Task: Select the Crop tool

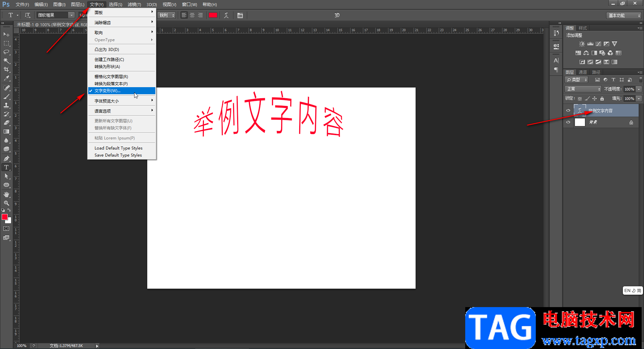Action: (6, 69)
